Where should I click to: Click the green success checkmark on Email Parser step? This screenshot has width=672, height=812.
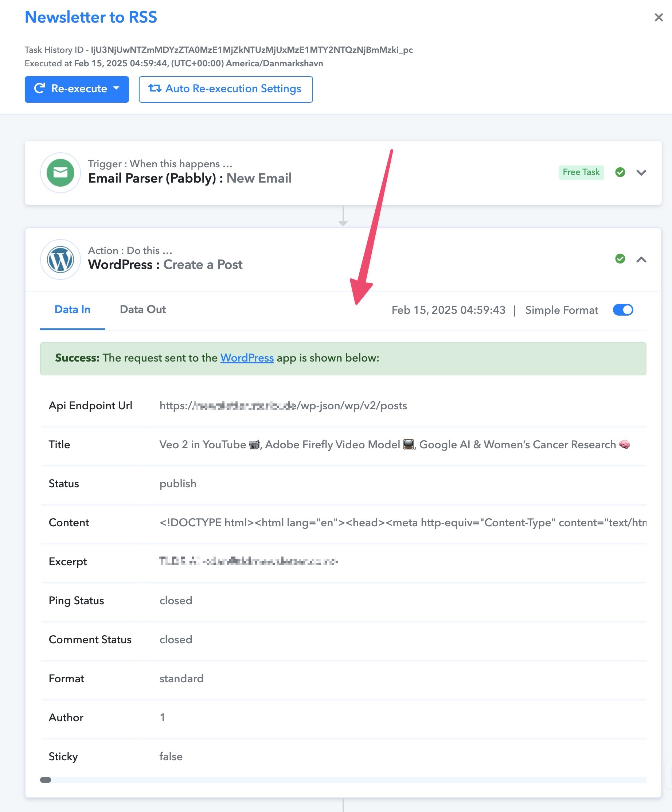620,172
